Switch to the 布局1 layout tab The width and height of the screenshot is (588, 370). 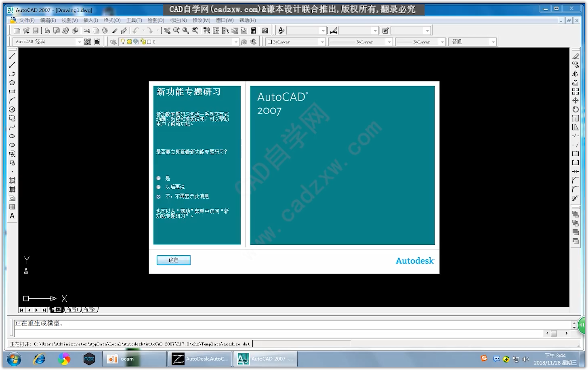[x=72, y=310]
